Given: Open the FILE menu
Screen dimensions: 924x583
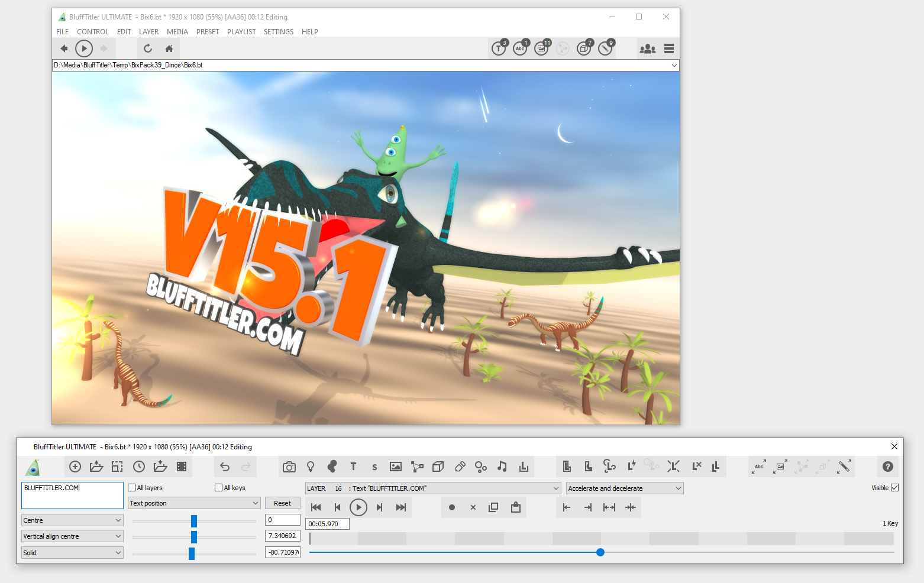Looking at the screenshot, I should (63, 32).
